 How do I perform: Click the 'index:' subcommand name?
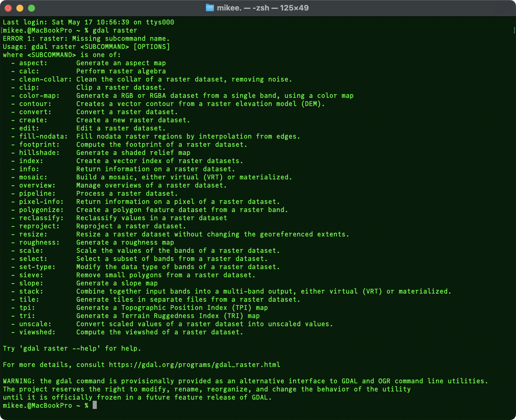31,161
